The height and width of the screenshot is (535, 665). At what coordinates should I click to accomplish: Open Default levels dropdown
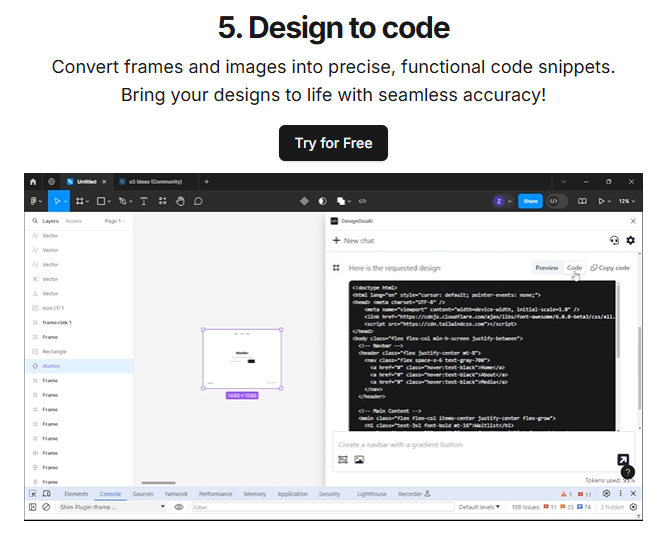click(x=479, y=507)
